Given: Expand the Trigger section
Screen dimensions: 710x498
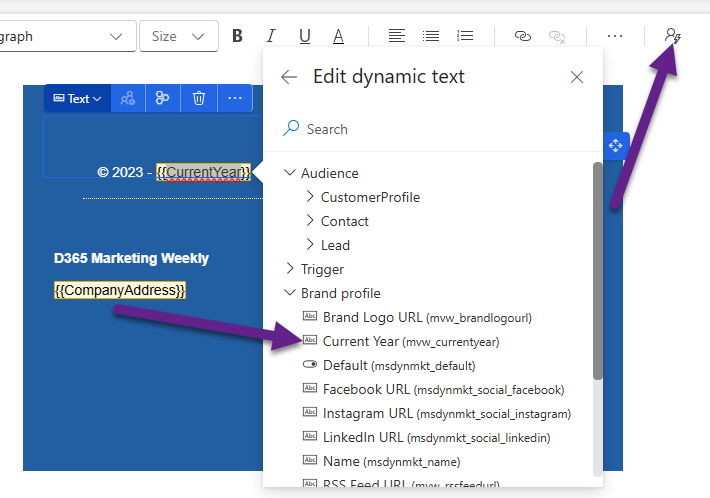Looking at the screenshot, I should (290, 269).
